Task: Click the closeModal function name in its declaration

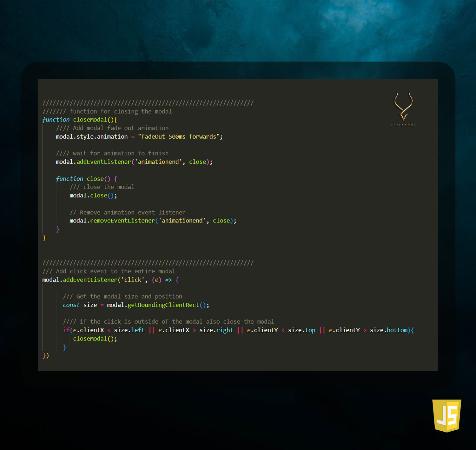Action: [x=90, y=120]
